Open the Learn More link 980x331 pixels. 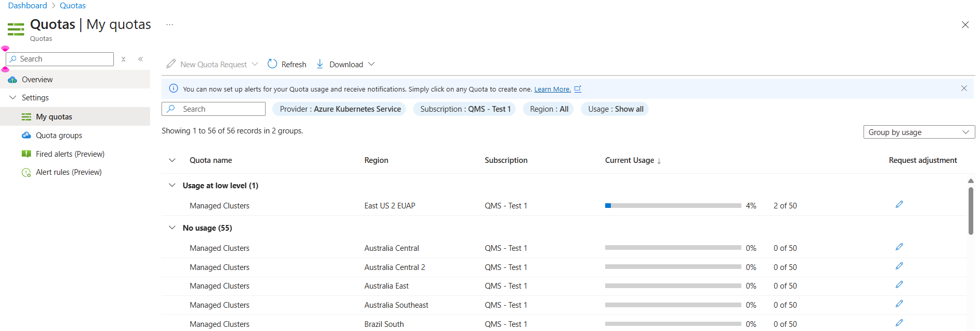coord(552,89)
